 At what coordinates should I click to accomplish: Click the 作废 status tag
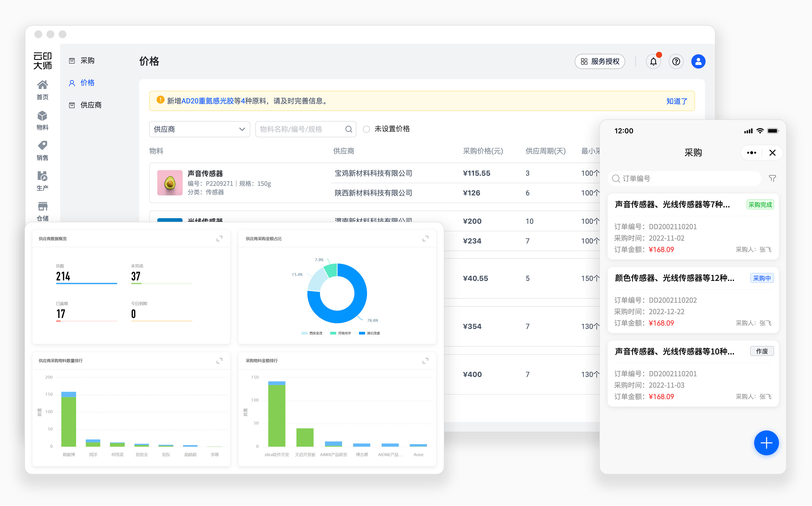click(x=762, y=351)
